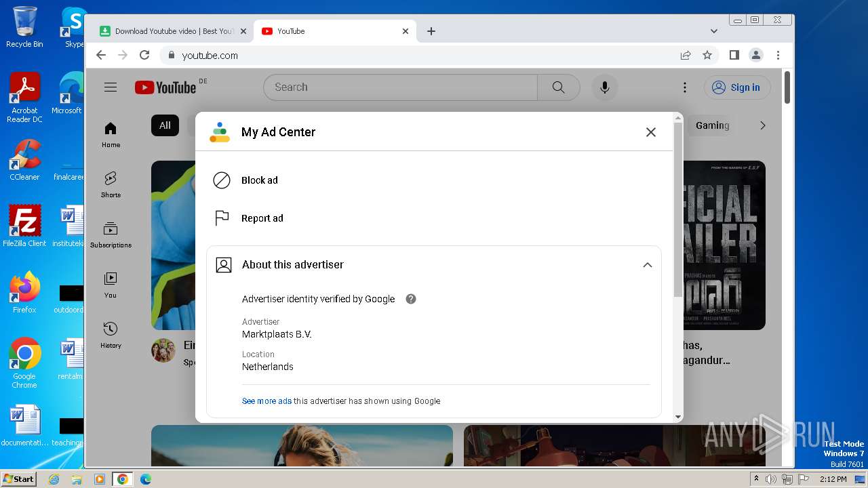Click the Sign in button
The width and height of the screenshot is (868, 488).
736,87
